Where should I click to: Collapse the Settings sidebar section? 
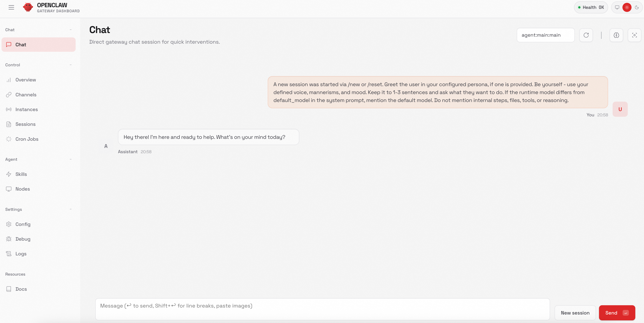point(71,209)
